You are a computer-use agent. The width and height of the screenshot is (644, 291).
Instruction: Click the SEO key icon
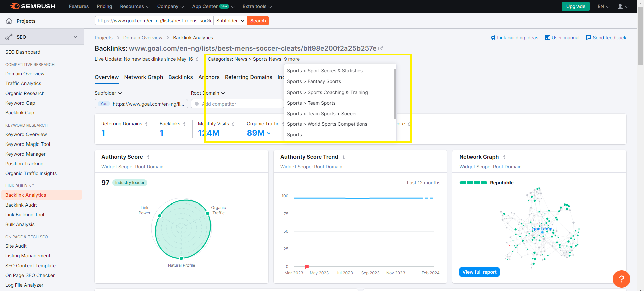coord(9,37)
